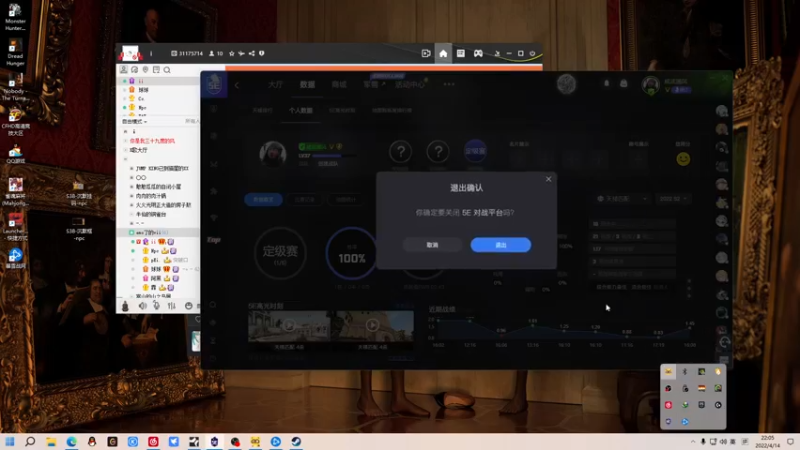Viewport: 800px width, 450px height.
Task: Open File Explorer from the taskbar
Action: 51,441
